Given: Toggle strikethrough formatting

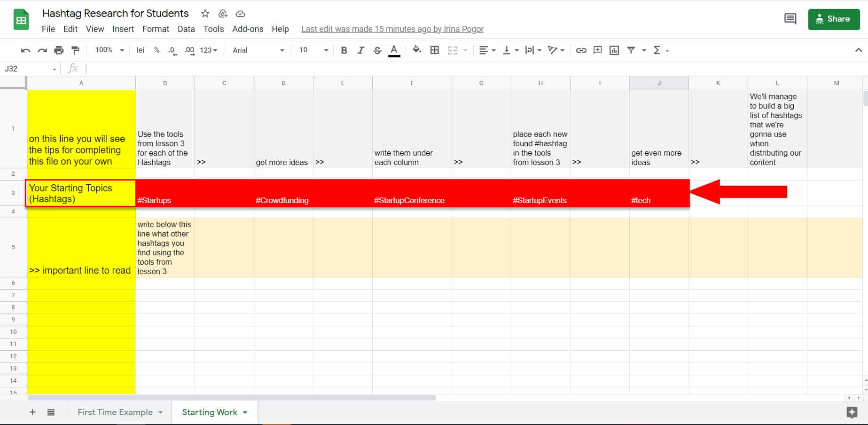Looking at the screenshot, I should [x=377, y=50].
